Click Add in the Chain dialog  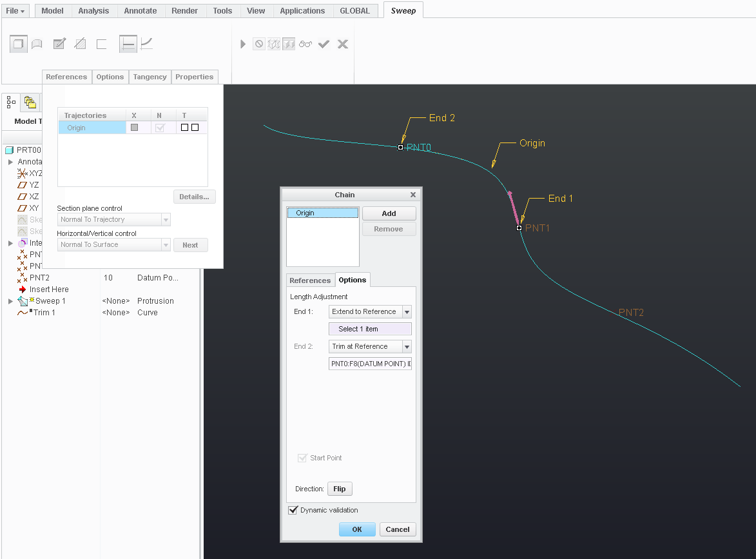point(389,213)
